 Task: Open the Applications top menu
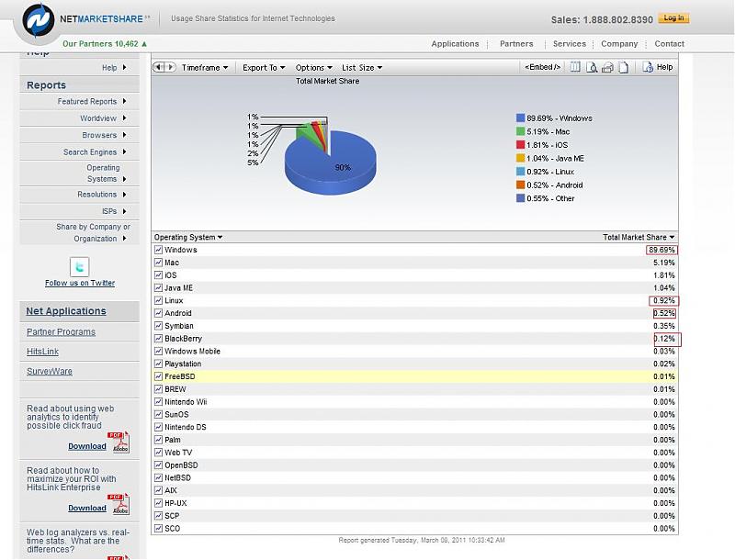[x=455, y=43]
